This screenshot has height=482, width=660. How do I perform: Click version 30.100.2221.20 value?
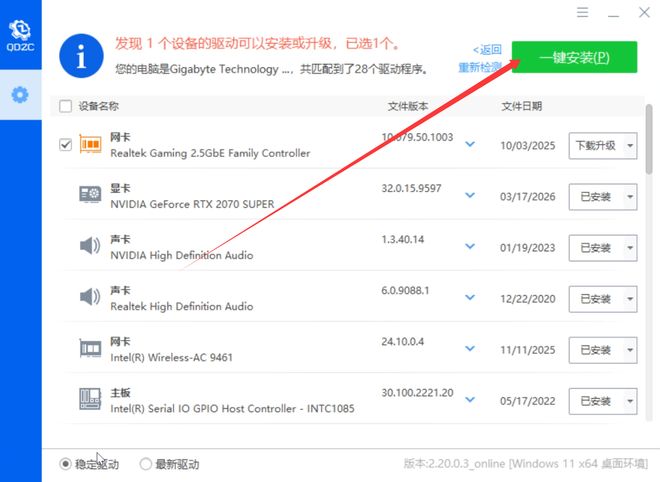click(x=417, y=393)
